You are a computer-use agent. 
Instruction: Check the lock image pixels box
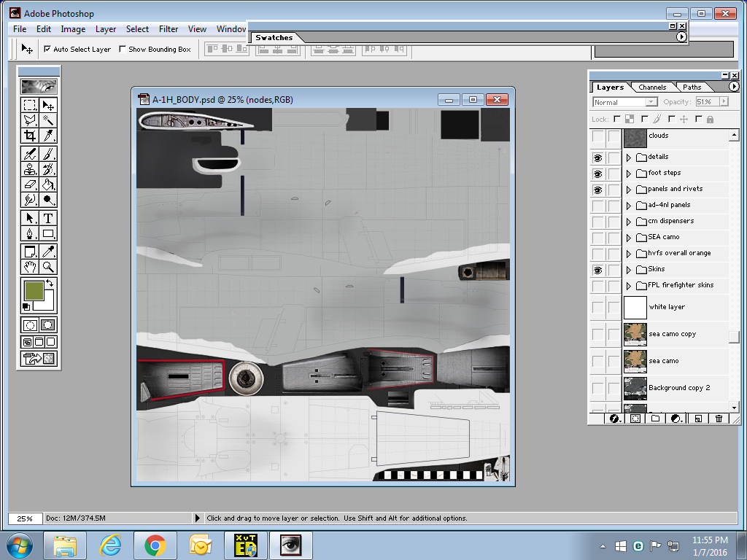pos(645,119)
